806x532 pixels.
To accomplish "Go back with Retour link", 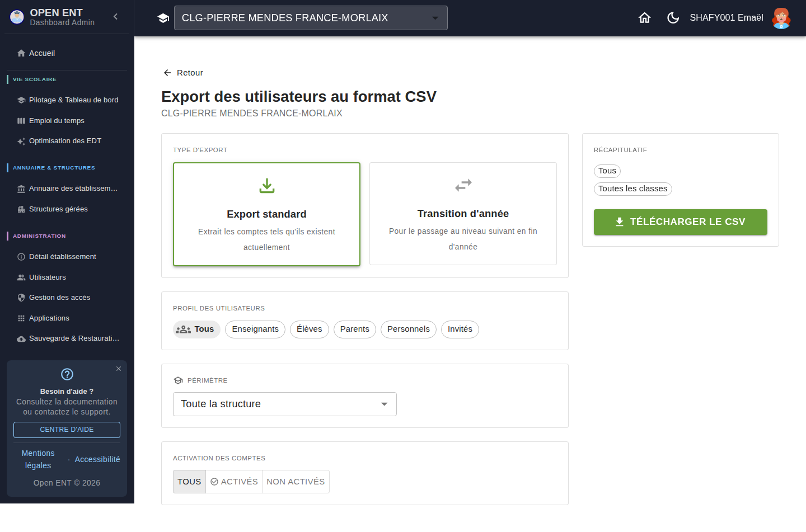I will coord(183,73).
